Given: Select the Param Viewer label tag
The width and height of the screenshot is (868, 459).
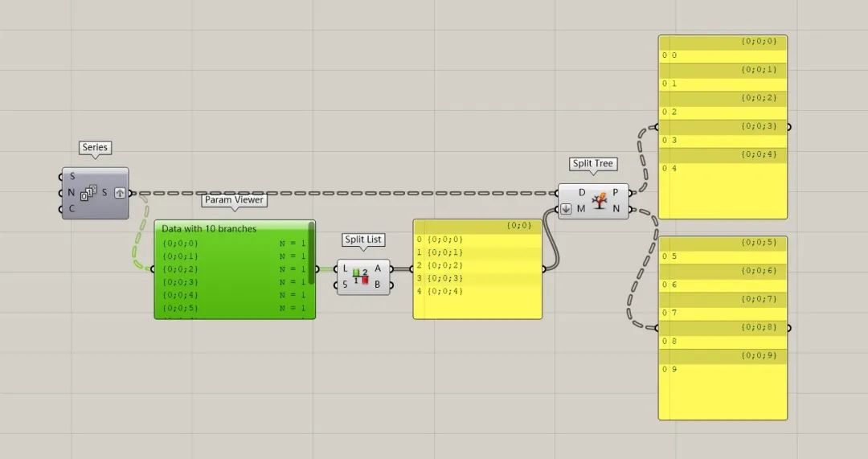Looking at the screenshot, I should coord(234,200).
